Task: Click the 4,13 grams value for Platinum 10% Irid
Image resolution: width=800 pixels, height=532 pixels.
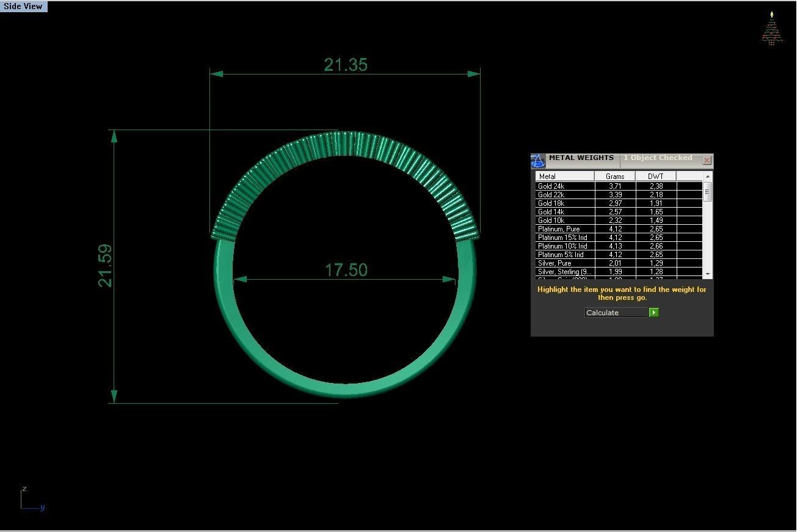Action: [x=615, y=246]
